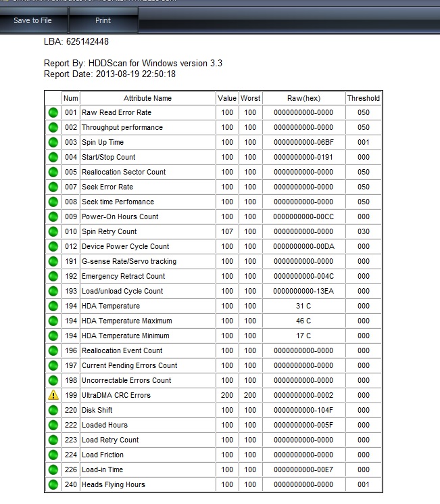440x504 pixels.
Task: Select green indicator beside Seek Error Rate
Action: coord(53,187)
